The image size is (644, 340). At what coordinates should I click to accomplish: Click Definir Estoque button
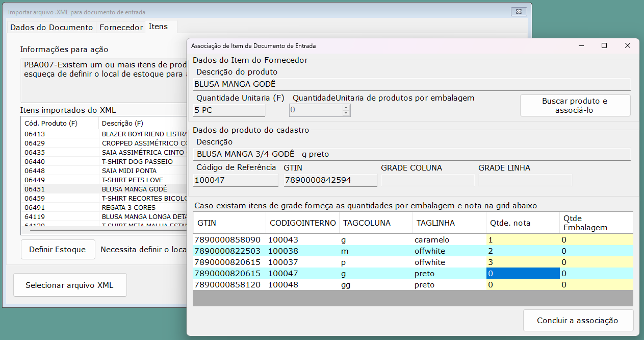point(58,250)
